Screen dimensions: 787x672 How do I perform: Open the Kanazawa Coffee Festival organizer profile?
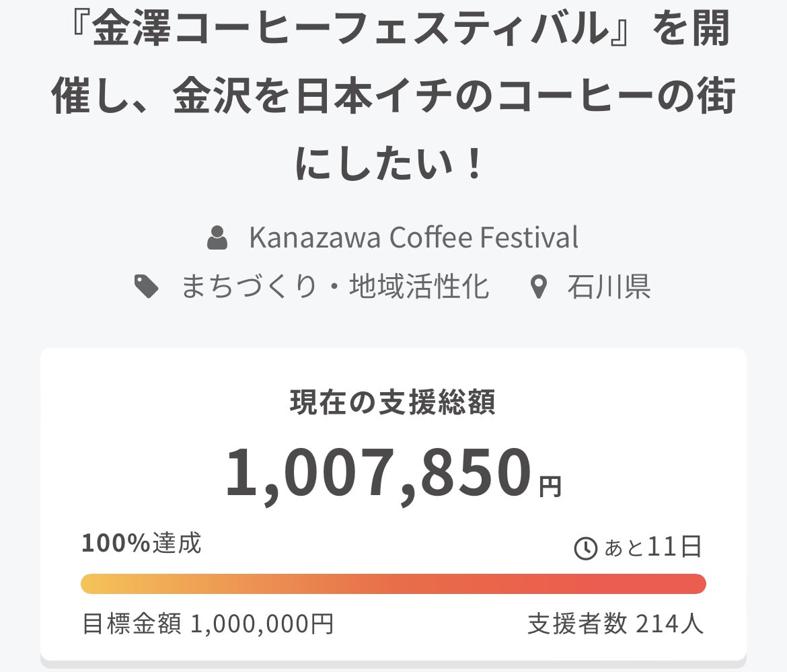click(413, 237)
